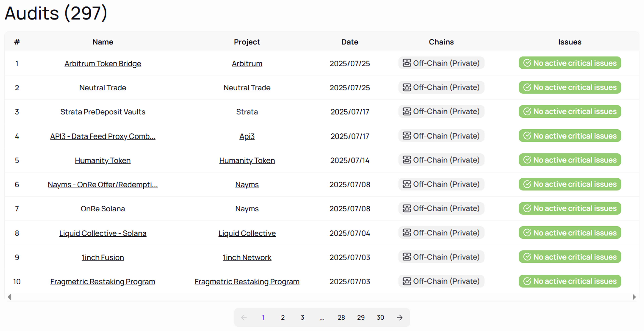
Task: Select the previous-page arrow in pagination
Action: [x=244, y=317]
